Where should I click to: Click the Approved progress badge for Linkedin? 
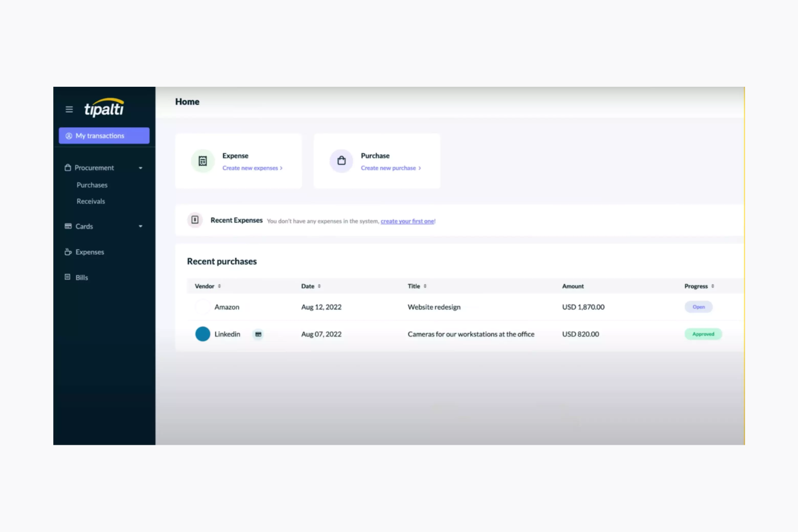(703, 334)
